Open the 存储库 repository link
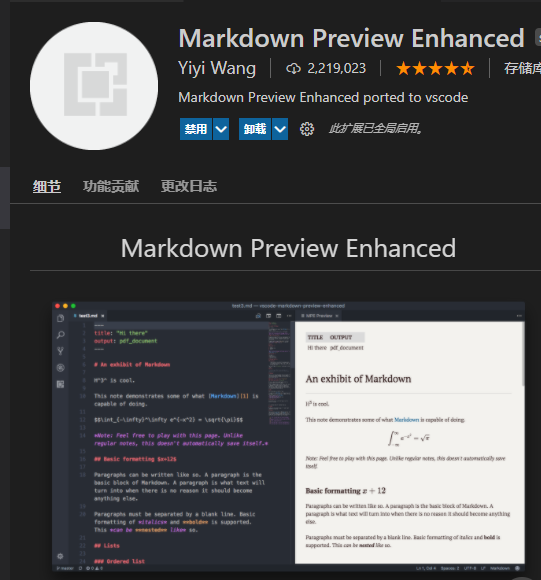The image size is (541, 580). 522,68
